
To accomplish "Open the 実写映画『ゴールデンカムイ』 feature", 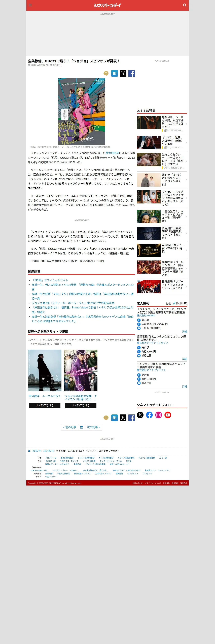I will pos(162,268).
